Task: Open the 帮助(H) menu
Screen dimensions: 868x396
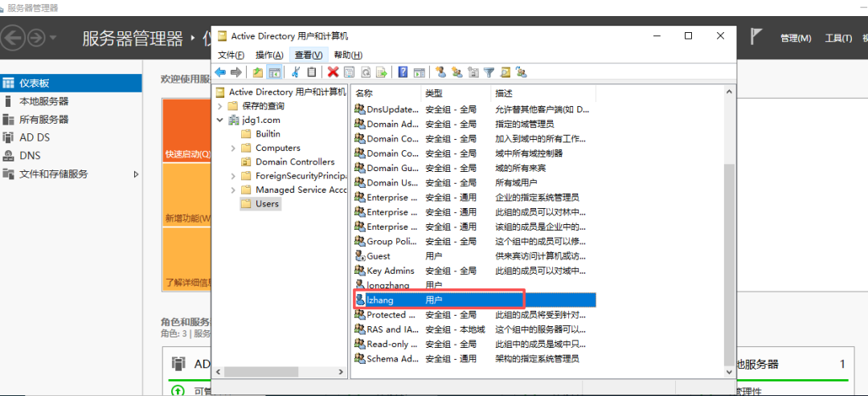Action: pos(348,55)
